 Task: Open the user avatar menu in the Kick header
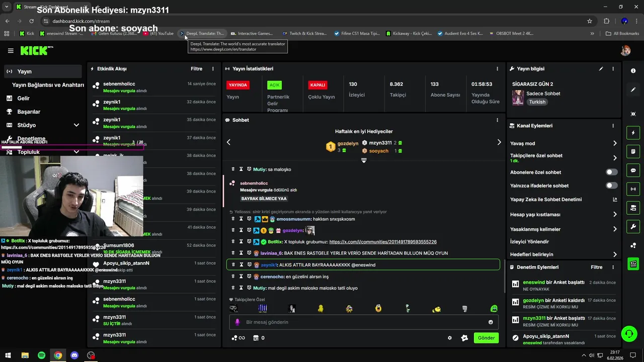625,51
